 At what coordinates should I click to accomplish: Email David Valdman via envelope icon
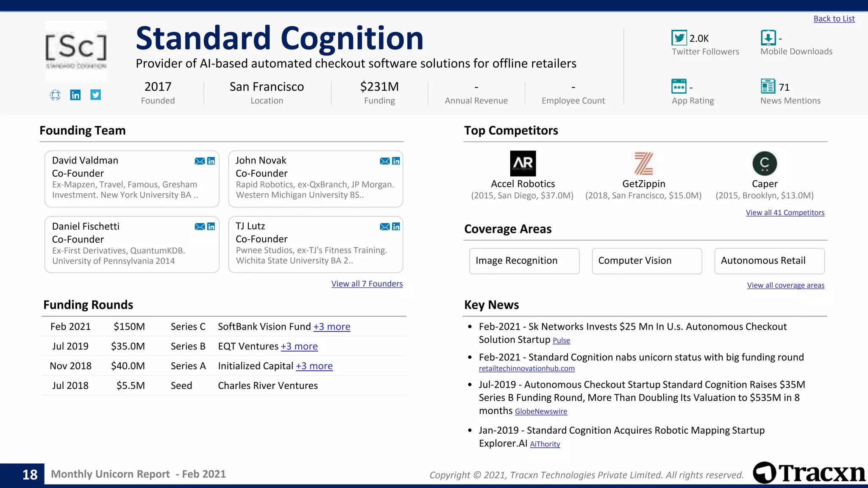(x=200, y=161)
